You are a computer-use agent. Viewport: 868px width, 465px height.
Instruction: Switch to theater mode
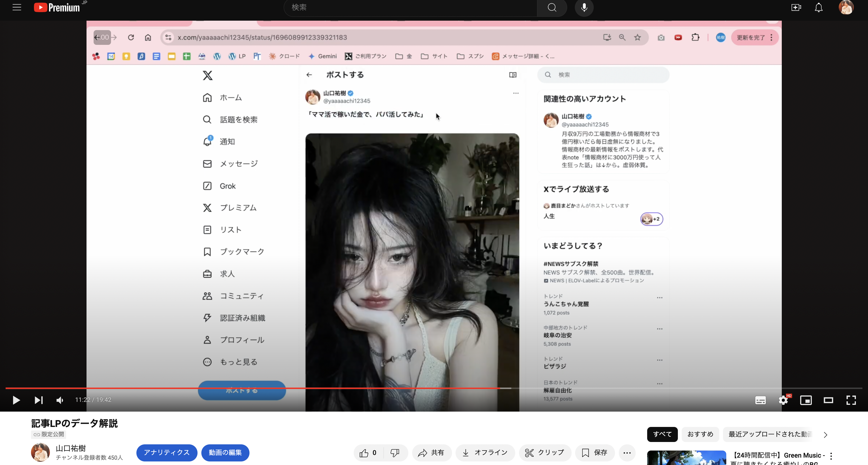[828, 400]
